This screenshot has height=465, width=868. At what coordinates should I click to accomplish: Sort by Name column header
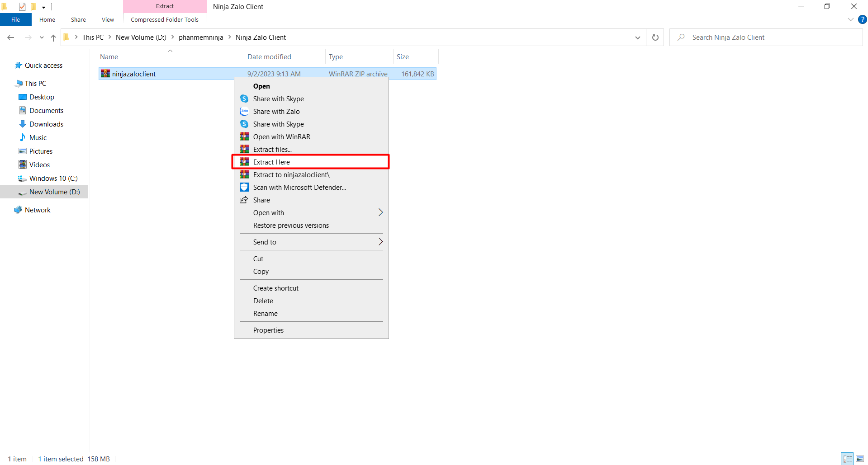pyautogui.click(x=171, y=56)
